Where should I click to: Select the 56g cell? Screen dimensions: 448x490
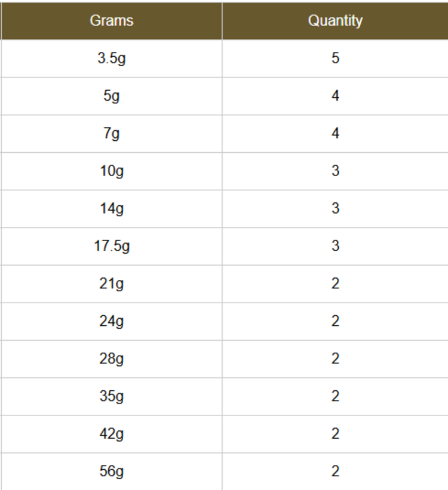click(x=112, y=472)
